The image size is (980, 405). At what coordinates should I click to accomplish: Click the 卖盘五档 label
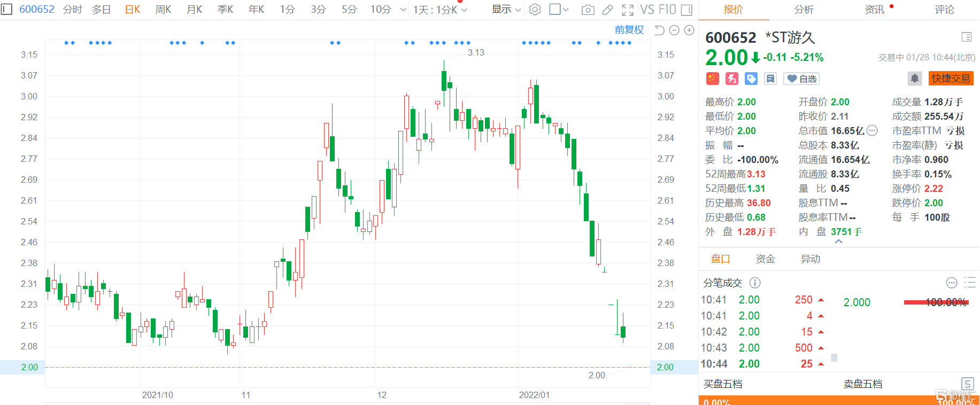coord(863,384)
